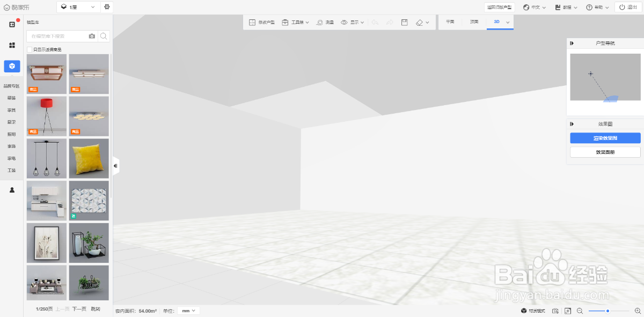
Task: Click 跳转 jump page link
Action: [x=96, y=309]
